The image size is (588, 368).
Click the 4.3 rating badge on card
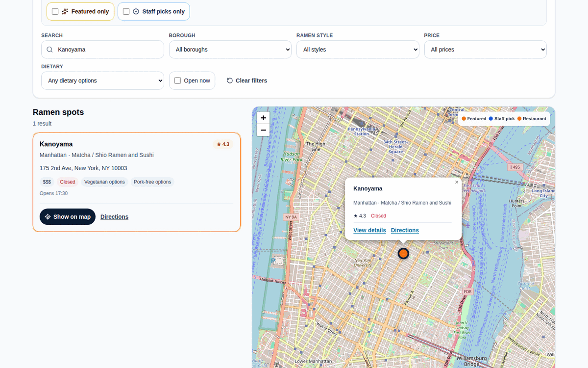(223, 144)
